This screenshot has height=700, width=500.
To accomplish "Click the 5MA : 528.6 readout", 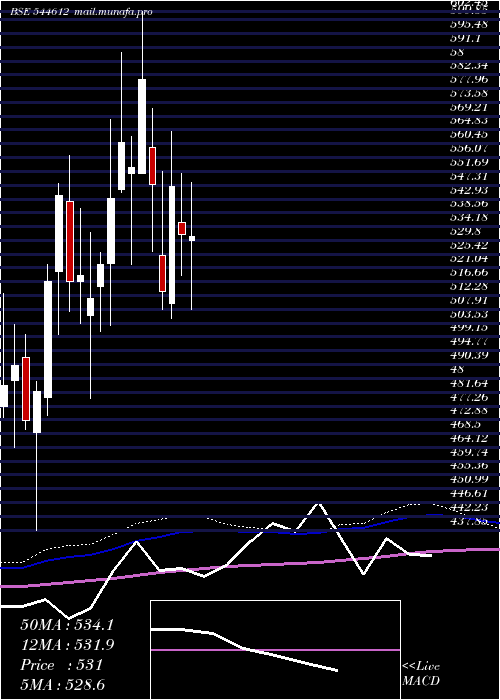I will 62,685.
